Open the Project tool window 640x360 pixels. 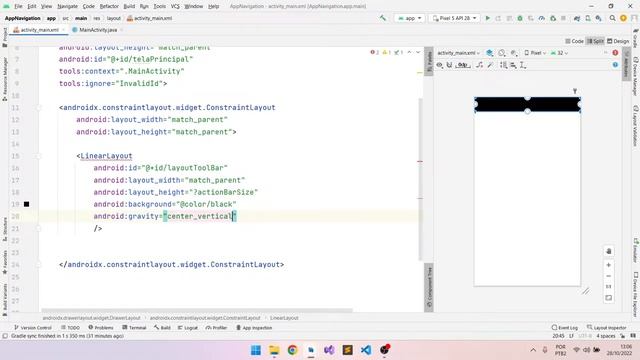(5, 37)
